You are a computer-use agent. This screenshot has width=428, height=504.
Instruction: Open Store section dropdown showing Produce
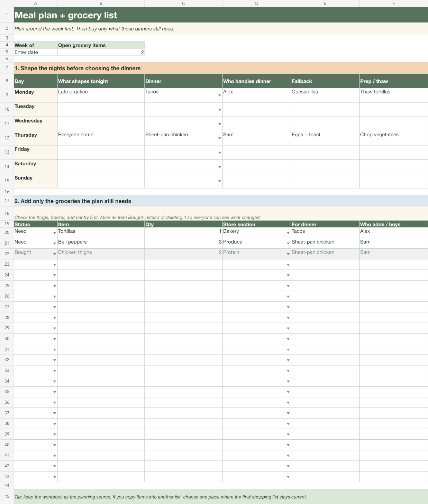[288, 244]
